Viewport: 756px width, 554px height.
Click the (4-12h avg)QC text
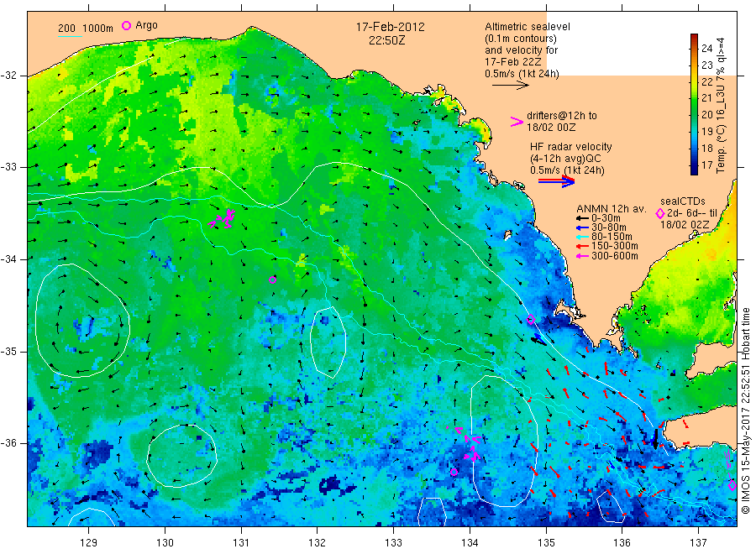tap(565, 159)
